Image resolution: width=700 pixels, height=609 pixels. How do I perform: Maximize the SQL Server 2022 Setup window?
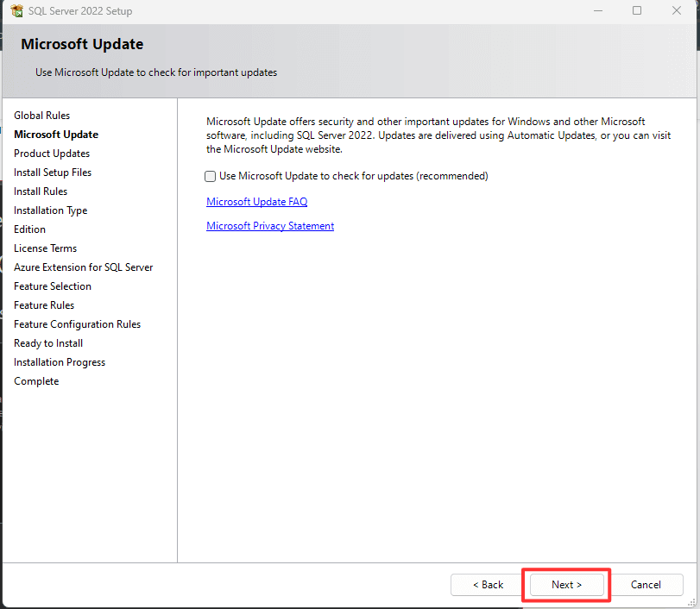click(637, 10)
